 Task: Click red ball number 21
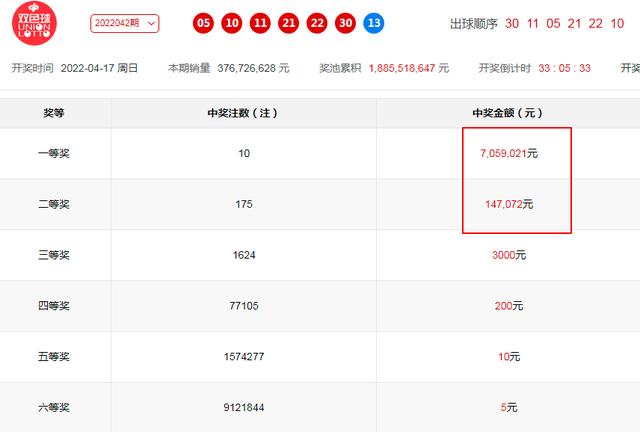coord(289,23)
